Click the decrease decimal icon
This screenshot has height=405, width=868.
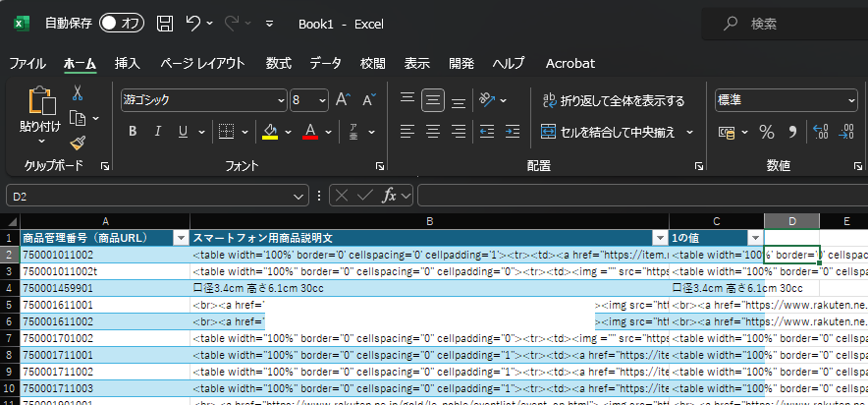(x=846, y=132)
